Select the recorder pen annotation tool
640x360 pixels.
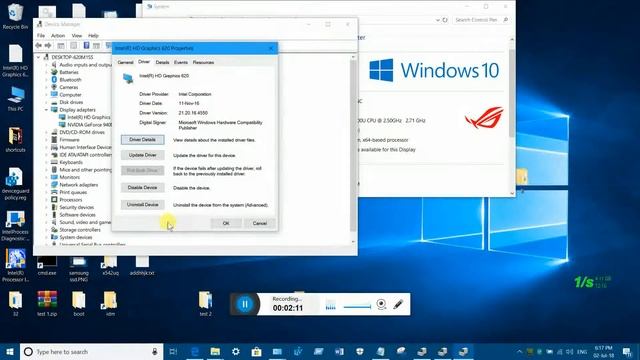tap(398, 304)
